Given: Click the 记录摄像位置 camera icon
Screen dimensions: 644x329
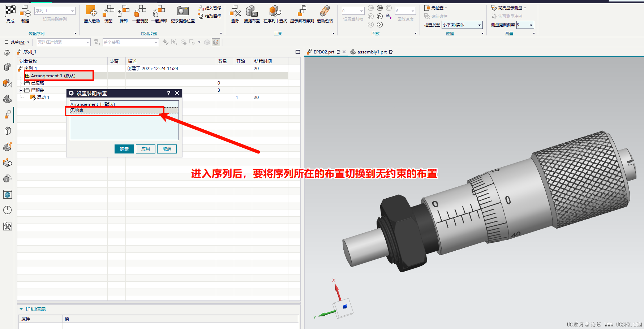Looking at the screenshot, I should coord(183,11).
